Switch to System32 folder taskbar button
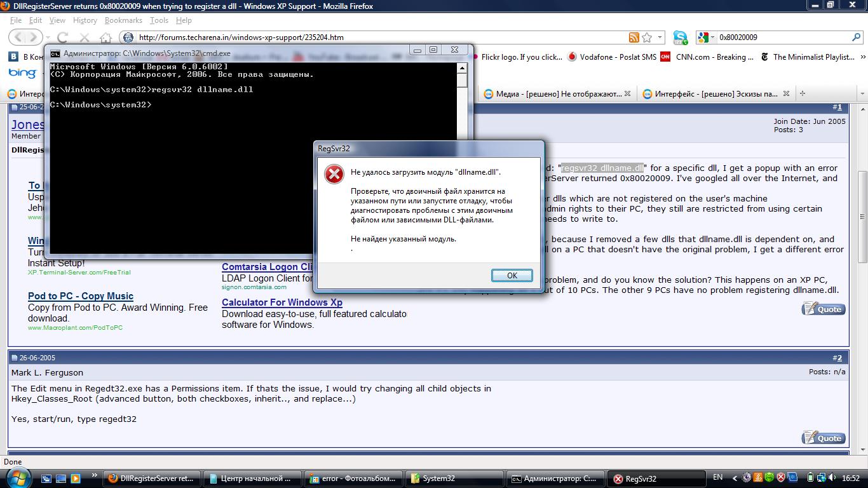This screenshot has width=868, height=488. click(x=454, y=478)
